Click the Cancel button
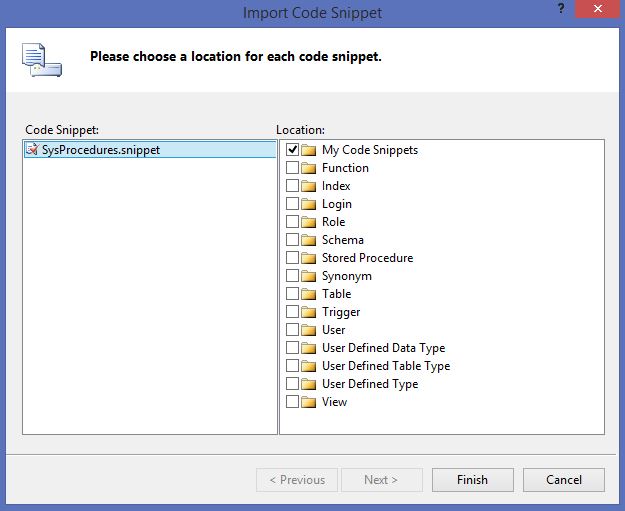The image size is (625, 511). point(564,480)
